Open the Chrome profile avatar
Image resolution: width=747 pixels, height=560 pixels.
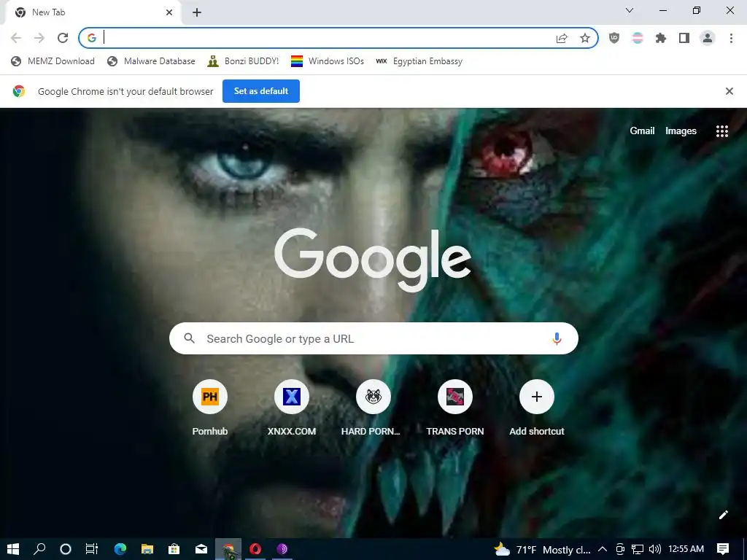click(708, 38)
